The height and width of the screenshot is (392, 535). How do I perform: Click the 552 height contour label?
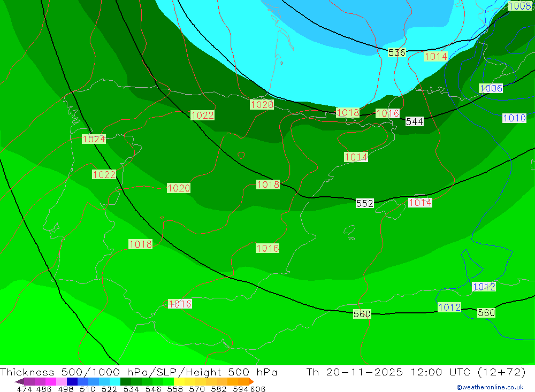point(365,203)
